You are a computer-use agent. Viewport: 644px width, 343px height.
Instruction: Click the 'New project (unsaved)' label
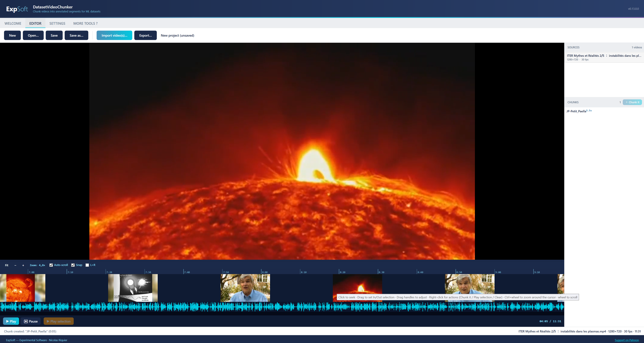[177, 35]
